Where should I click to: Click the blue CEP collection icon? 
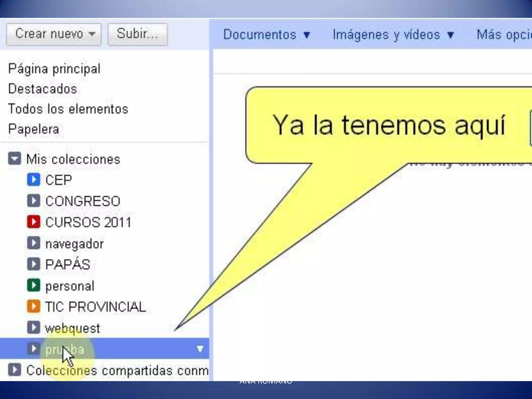34,180
